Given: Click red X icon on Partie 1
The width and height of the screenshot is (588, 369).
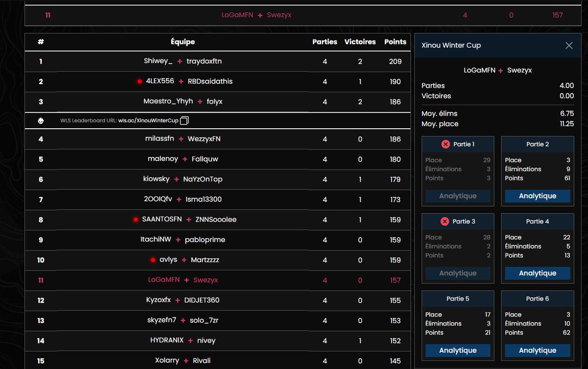Looking at the screenshot, I should (445, 144).
